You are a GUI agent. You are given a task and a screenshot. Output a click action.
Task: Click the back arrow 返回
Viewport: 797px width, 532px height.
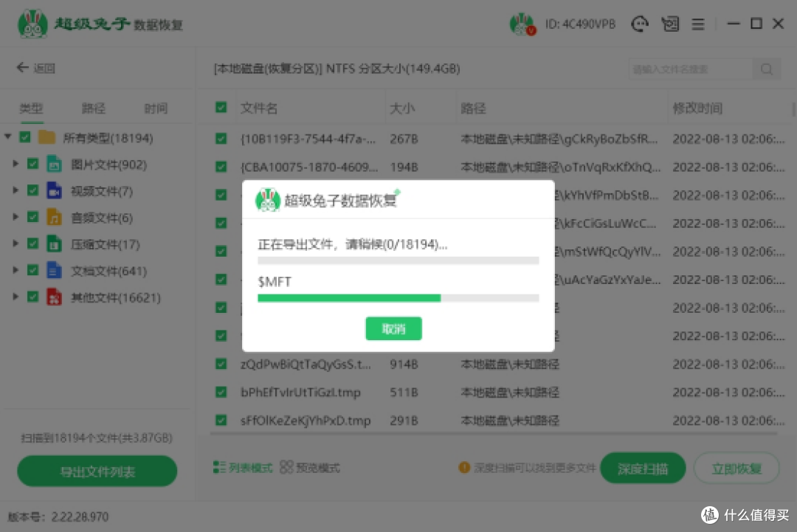click(22, 68)
